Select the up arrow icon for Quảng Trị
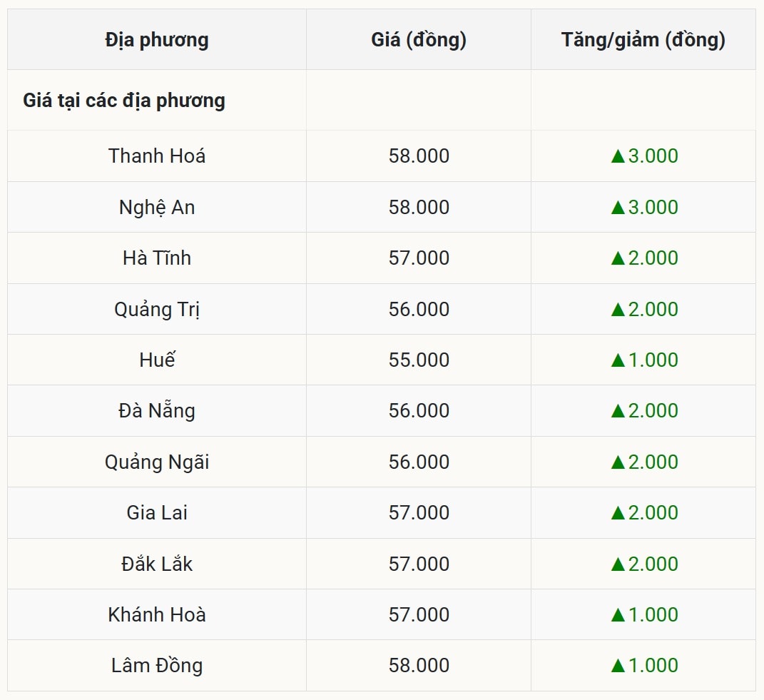This screenshot has height=700, width=764. point(618,310)
